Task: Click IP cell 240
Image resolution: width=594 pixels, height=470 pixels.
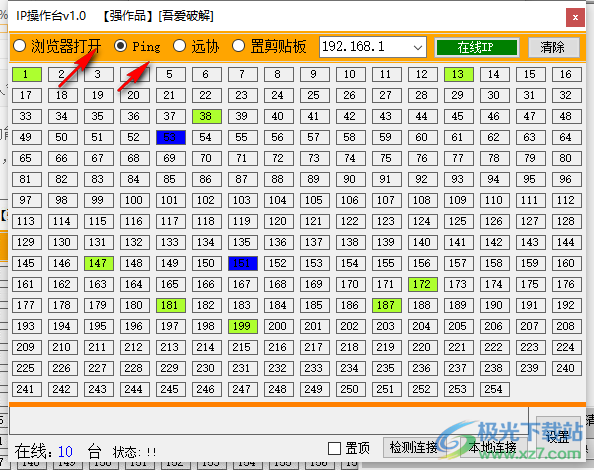Action: pos(567,368)
